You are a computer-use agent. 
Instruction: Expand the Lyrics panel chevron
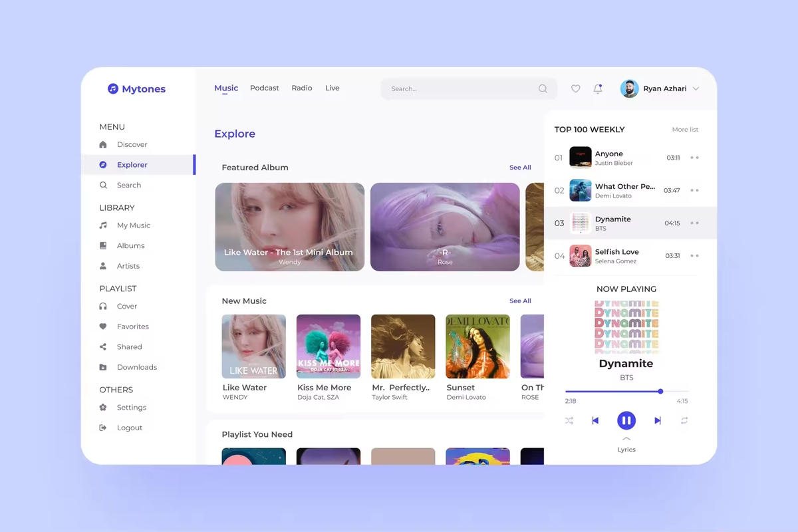point(626,439)
